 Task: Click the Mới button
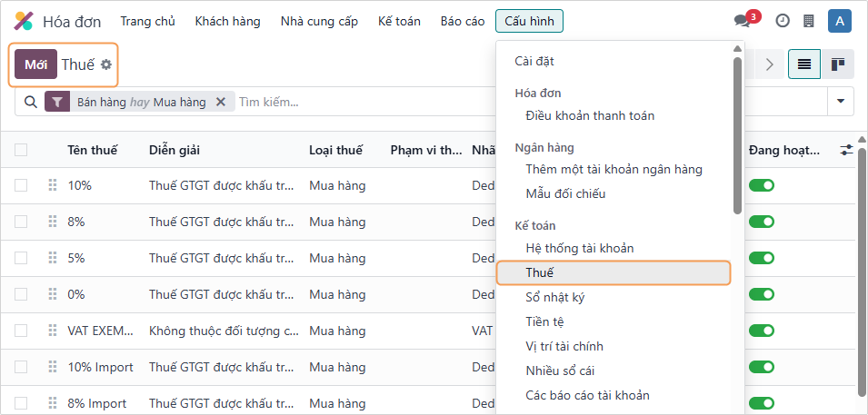[x=36, y=64]
